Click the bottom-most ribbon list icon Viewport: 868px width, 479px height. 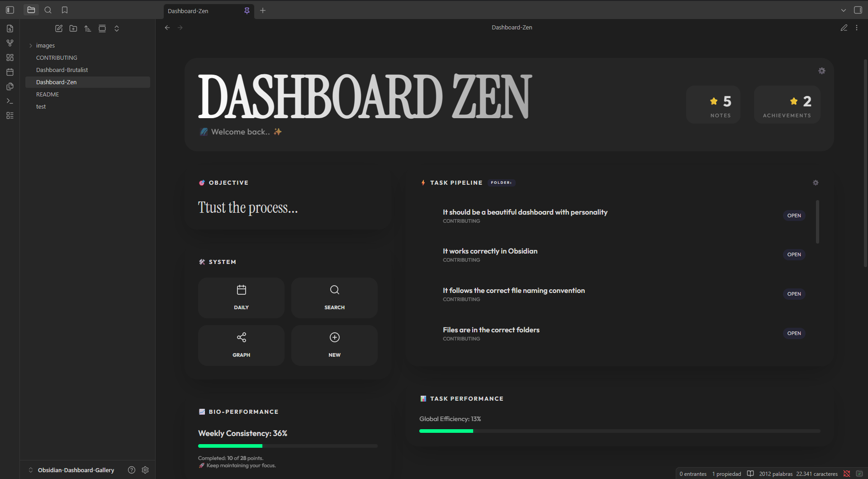coord(10,115)
